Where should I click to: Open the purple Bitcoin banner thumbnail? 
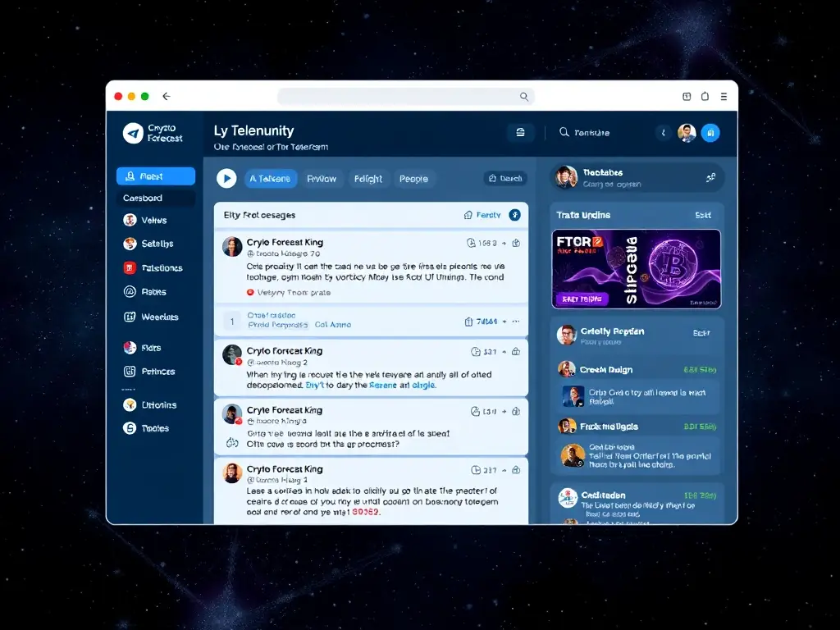(637, 269)
